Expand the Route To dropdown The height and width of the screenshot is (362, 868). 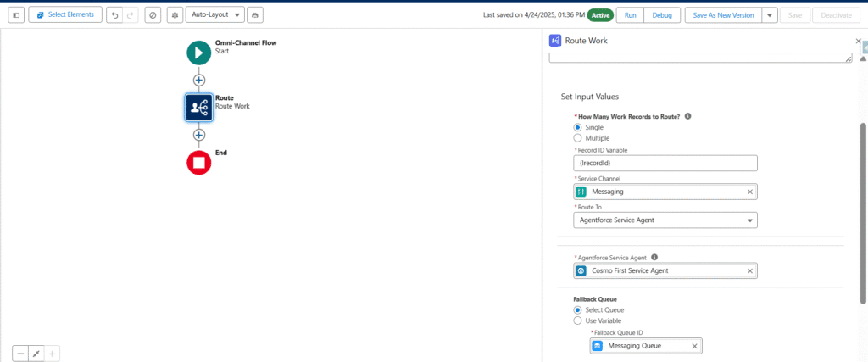(665, 220)
